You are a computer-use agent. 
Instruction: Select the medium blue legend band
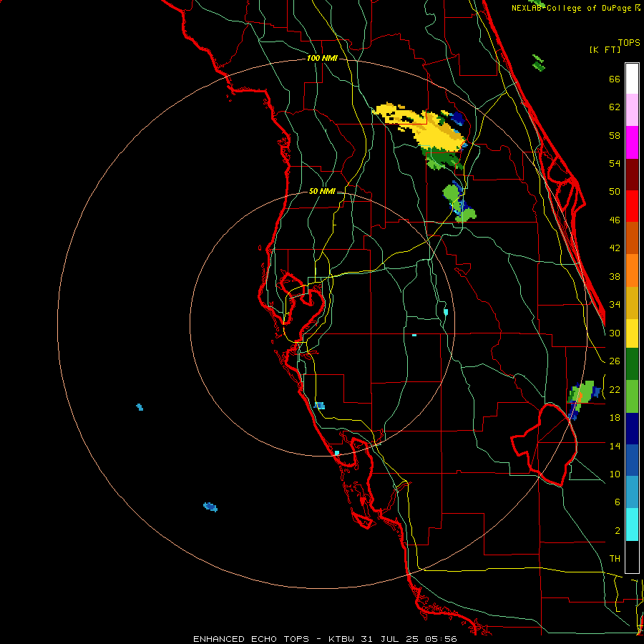pos(632,460)
